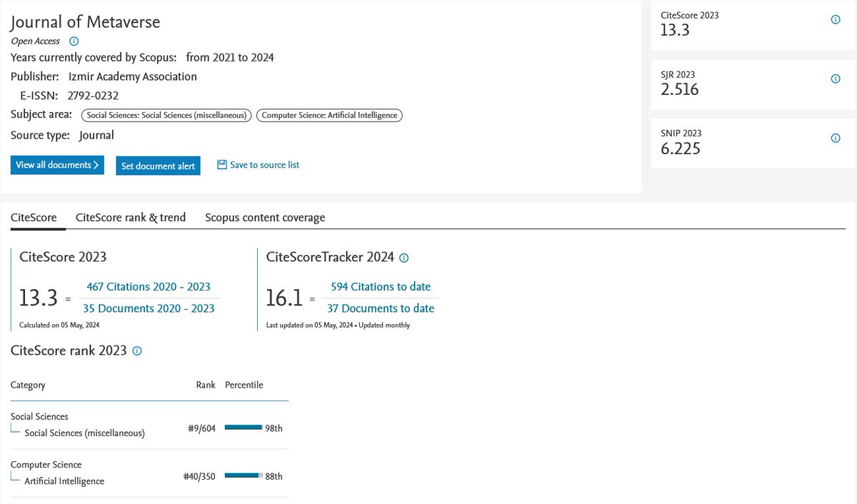Viewport: 857px width, 504px height.
Task: Click the Category column header
Action: coord(28,385)
